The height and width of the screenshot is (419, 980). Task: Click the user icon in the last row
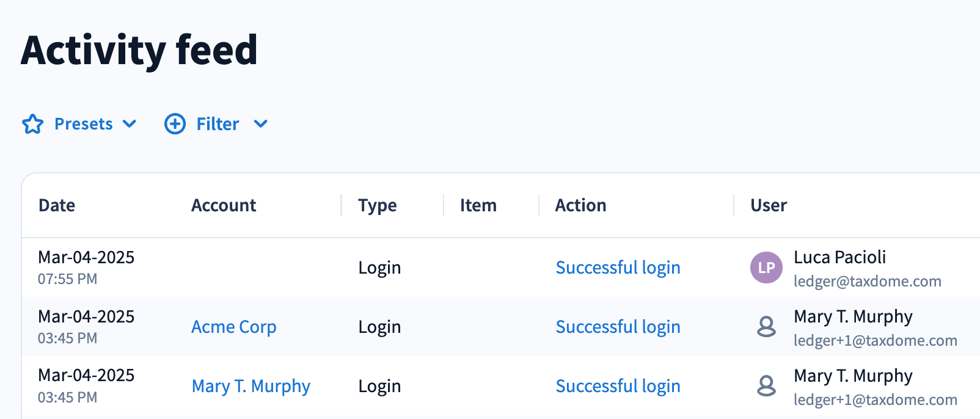pos(766,386)
